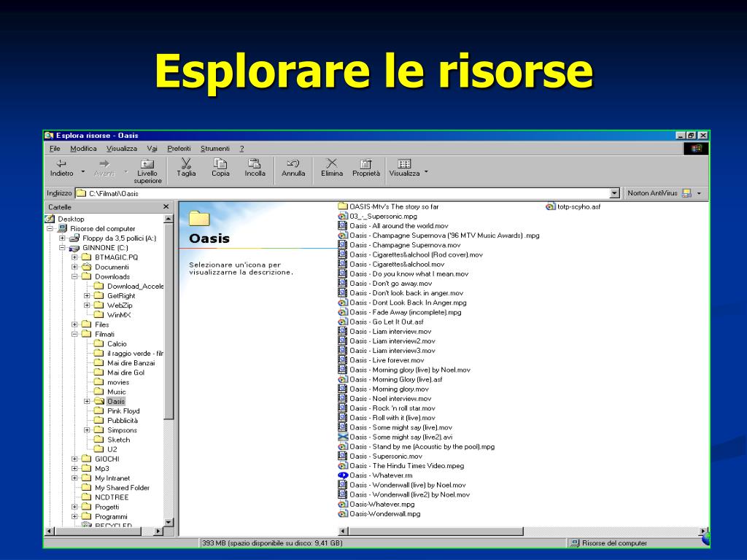Click the Visualizza views toolbar icon

404,168
